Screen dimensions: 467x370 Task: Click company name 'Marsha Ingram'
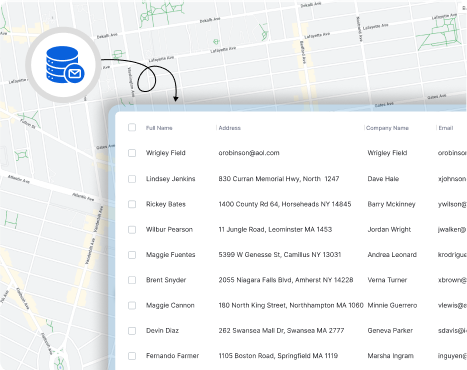390,356
